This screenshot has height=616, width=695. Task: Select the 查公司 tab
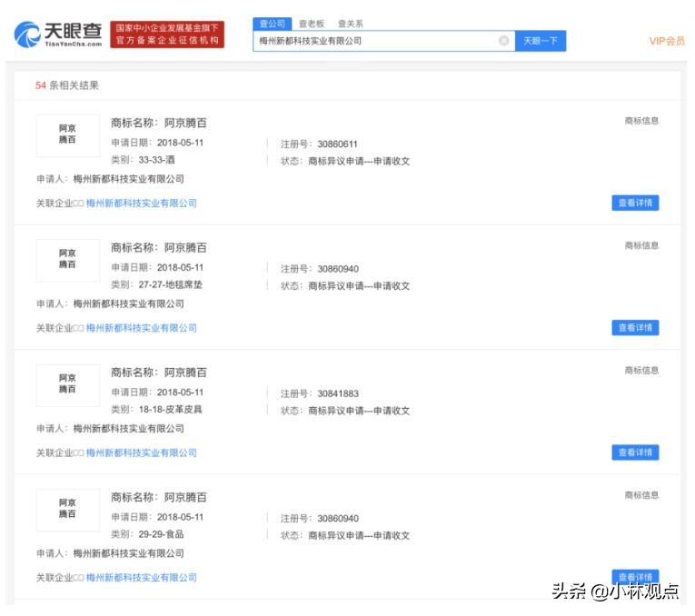(x=273, y=24)
